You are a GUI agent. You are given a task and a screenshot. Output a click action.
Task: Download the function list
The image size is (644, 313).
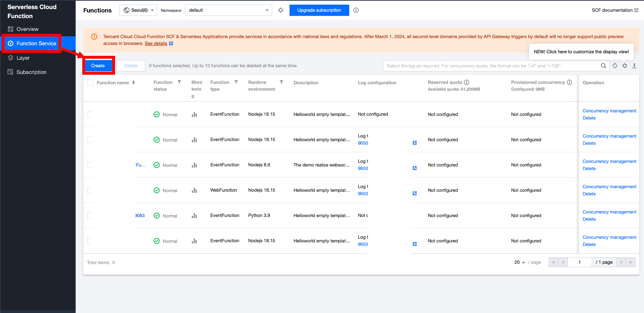pos(634,66)
